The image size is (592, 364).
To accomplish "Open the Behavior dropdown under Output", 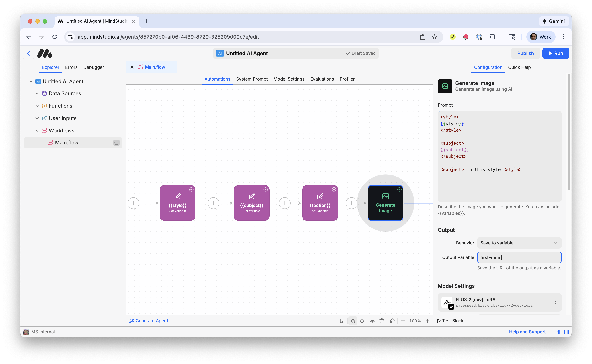I will 519,243.
